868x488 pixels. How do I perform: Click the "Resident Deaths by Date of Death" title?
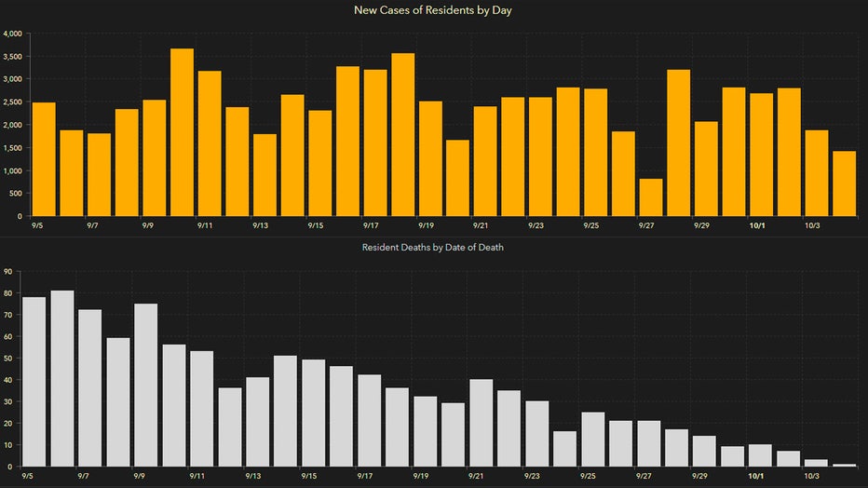pyautogui.click(x=433, y=248)
